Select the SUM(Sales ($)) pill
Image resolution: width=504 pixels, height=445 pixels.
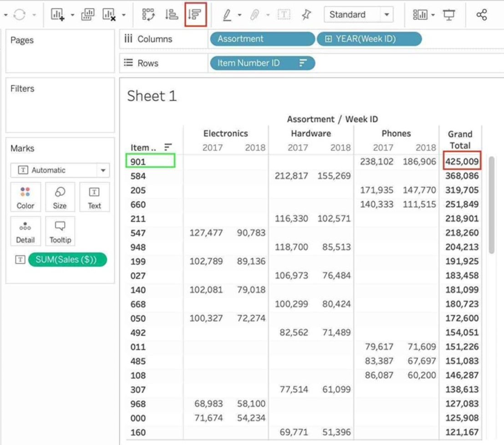(x=67, y=260)
